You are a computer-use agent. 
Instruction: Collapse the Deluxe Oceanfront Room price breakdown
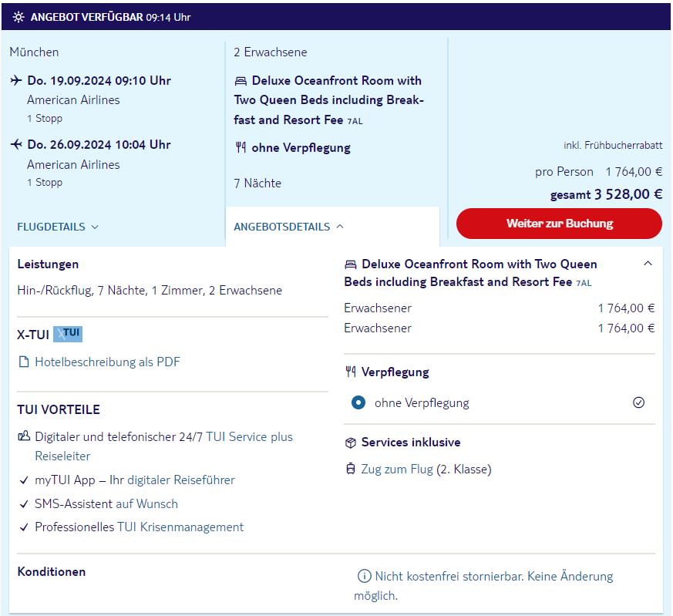648,264
